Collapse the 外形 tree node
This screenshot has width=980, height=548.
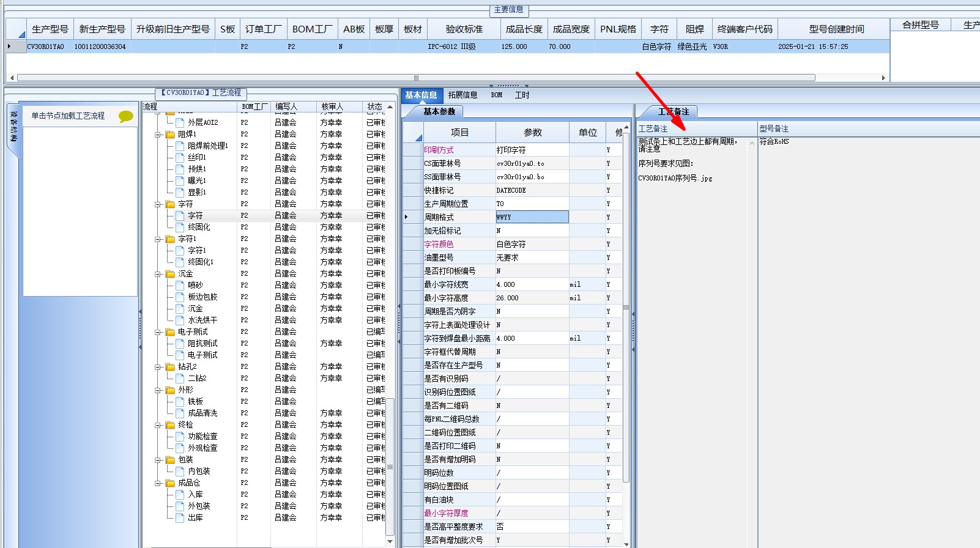[158, 390]
